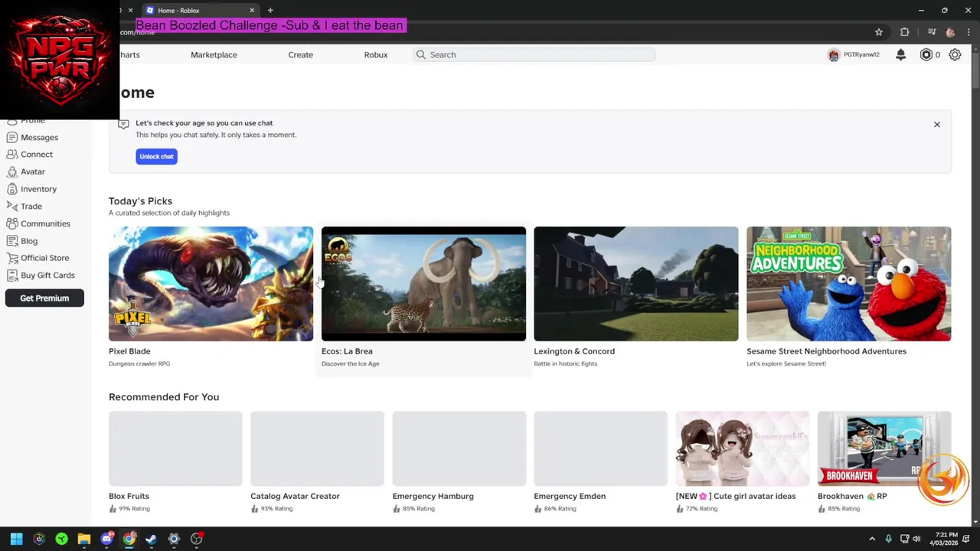Viewport: 980px width, 551px height.
Task: Open Roblox notifications bell
Action: [900, 55]
